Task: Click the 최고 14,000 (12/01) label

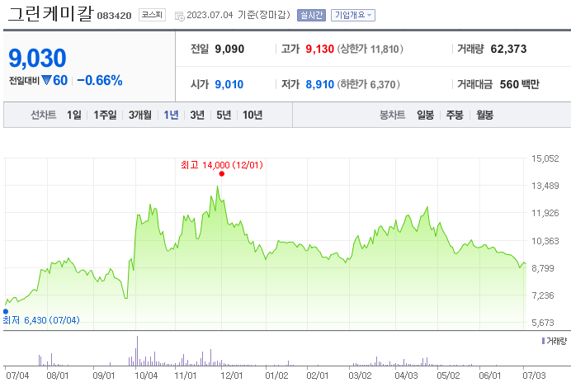Action: 222,165
